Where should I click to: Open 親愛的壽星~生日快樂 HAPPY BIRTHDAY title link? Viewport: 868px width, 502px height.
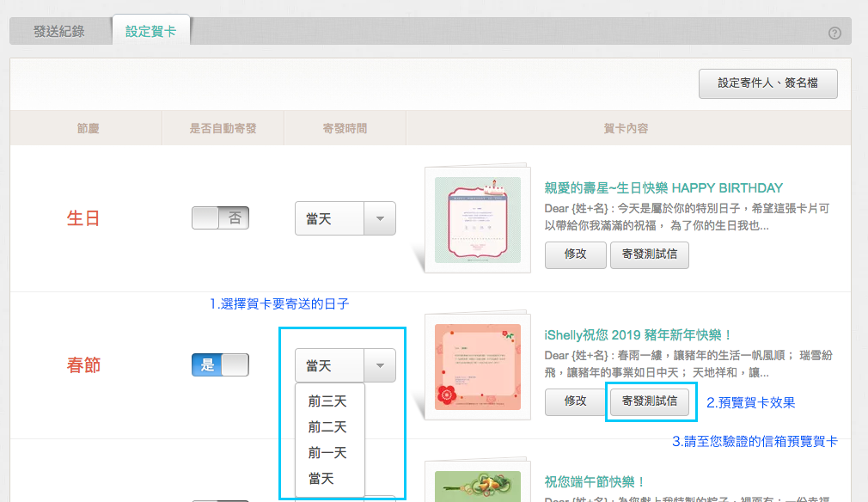click(x=663, y=188)
